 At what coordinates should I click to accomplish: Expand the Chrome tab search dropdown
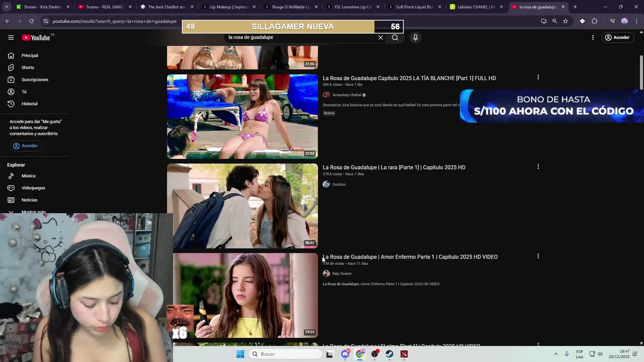7,7
